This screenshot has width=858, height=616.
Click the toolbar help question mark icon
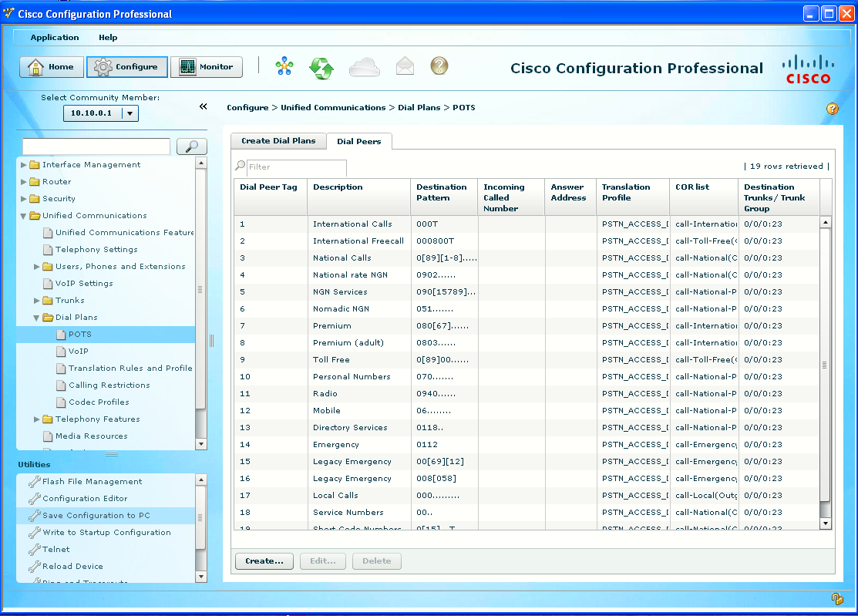pos(439,66)
